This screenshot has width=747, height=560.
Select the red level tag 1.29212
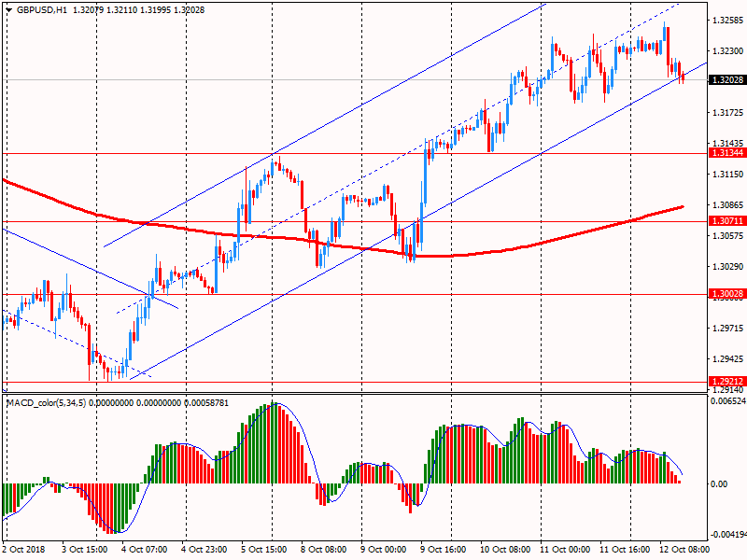[x=727, y=382]
